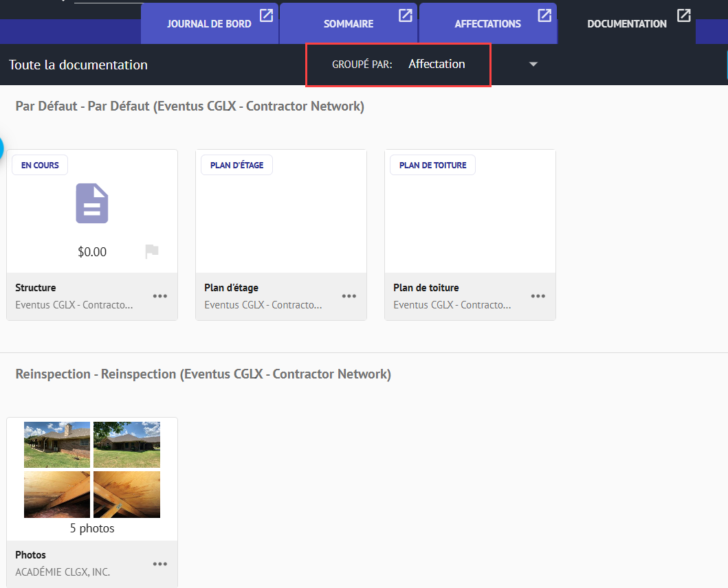Click Eventus CGLX text under Structure
Viewport: 728px width, 588px height.
(x=74, y=305)
